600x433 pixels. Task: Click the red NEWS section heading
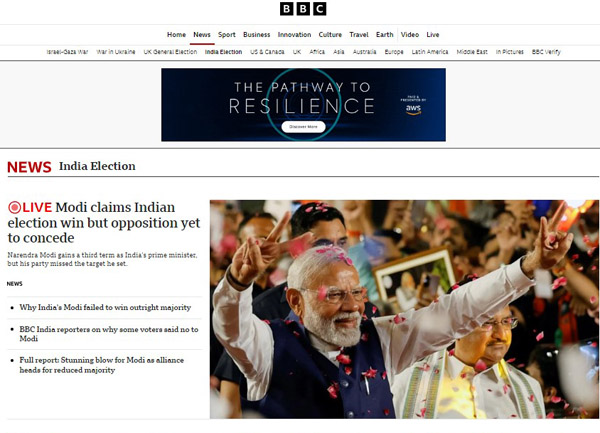point(29,167)
